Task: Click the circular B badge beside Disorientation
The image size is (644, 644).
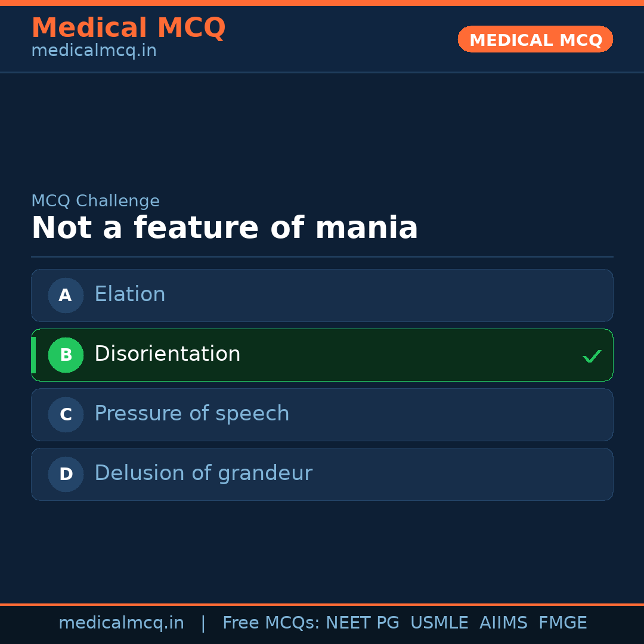Action: point(66,355)
